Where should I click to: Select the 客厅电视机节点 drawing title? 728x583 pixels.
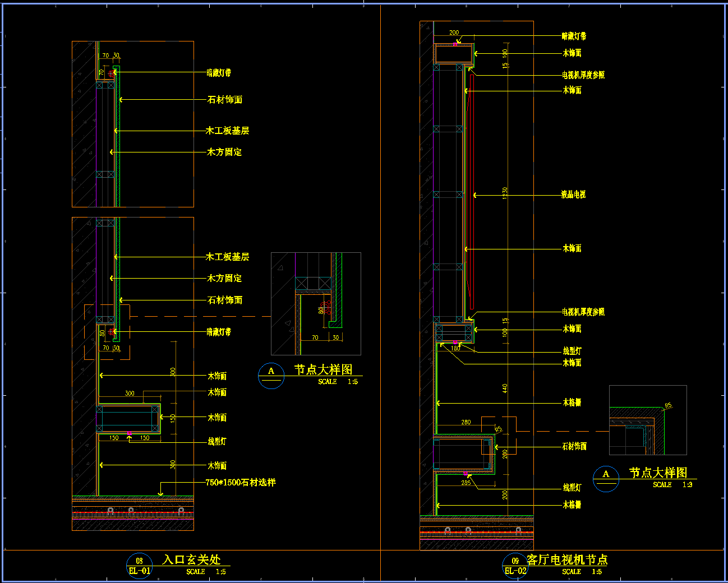[x=567, y=559]
